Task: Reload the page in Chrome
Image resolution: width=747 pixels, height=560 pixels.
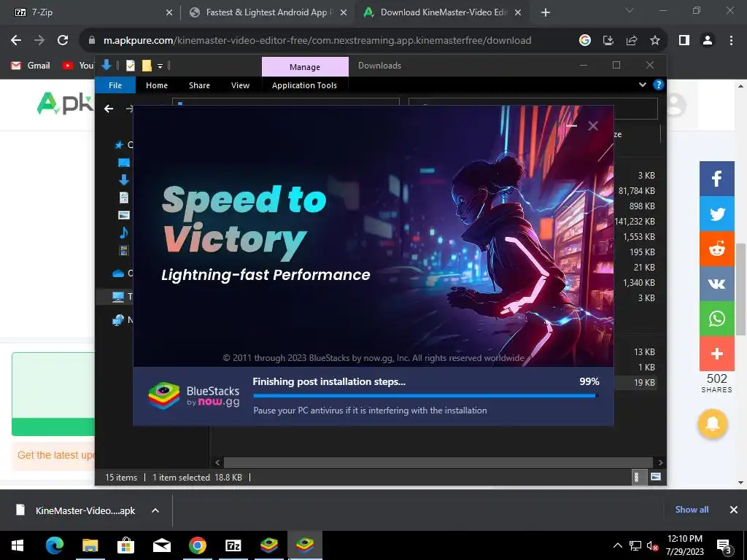Action: coord(63,41)
